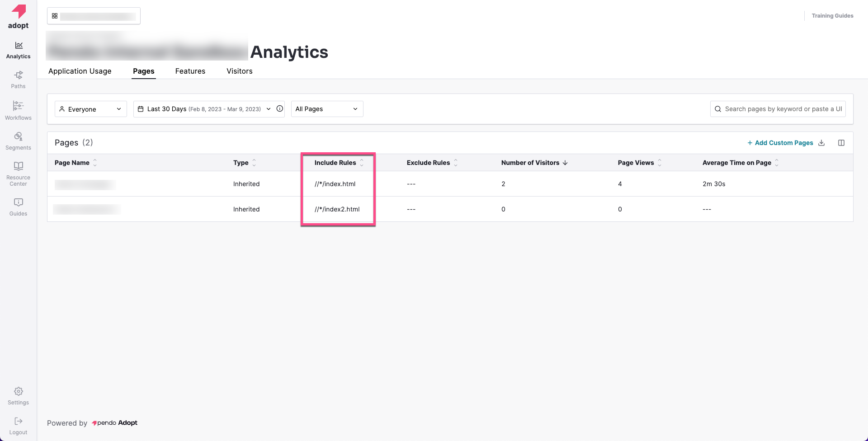
Task: Open the first blurred page name
Action: 85,184
